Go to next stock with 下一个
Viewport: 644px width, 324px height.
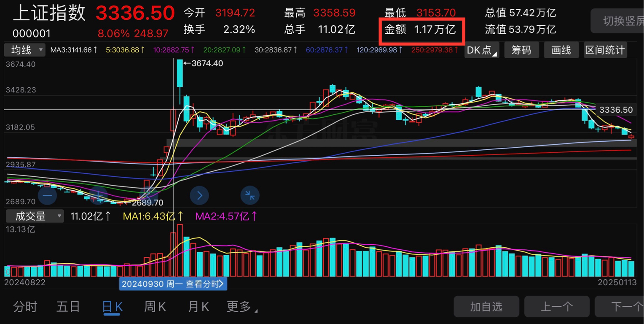point(620,307)
